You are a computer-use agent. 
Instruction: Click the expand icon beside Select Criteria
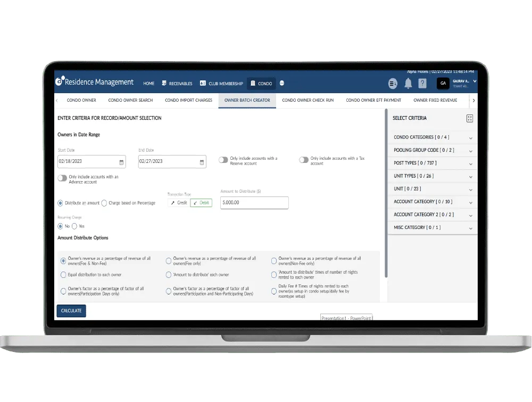[x=469, y=118]
